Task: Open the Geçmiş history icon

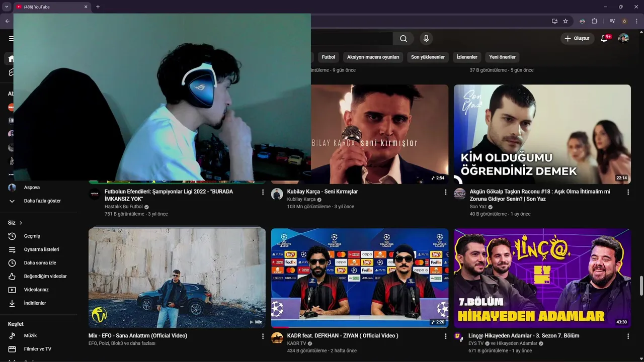Action: (x=12, y=236)
